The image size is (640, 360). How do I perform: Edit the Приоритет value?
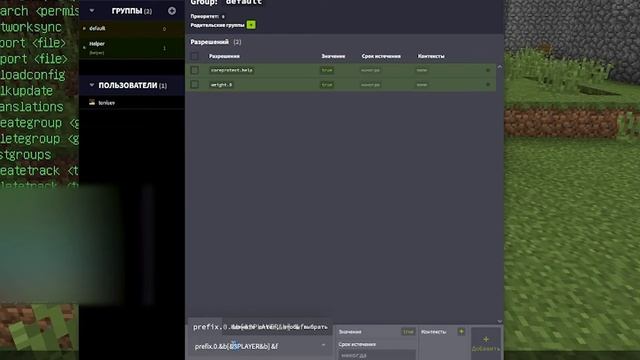tap(223, 16)
